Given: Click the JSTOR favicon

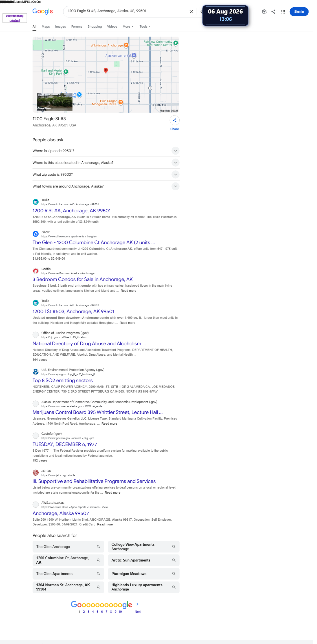Looking at the screenshot, I should click(36, 473).
